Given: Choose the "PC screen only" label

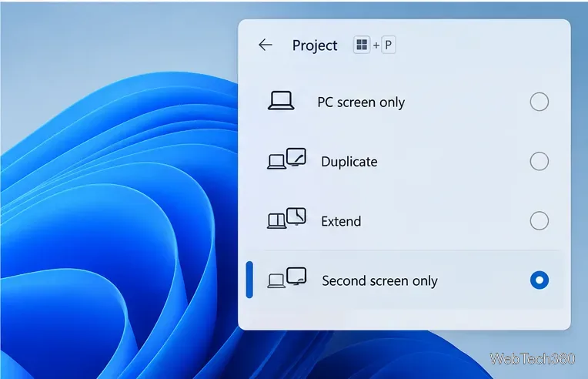Looking at the screenshot, I should [x=361, y=102].
